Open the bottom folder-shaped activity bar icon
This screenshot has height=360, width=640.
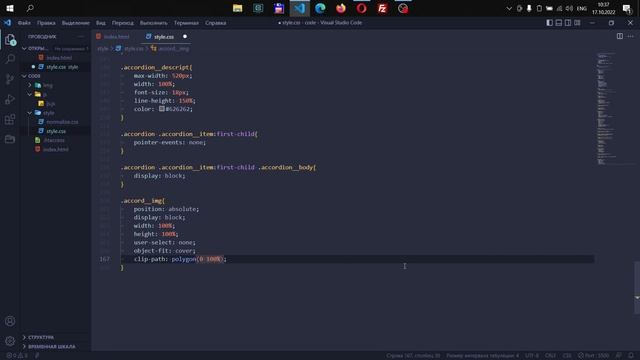tap(10, 139)
